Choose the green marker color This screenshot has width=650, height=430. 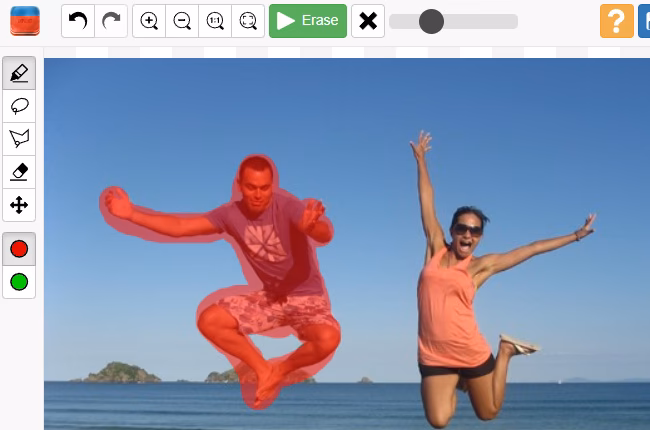(x=19, y=282)
